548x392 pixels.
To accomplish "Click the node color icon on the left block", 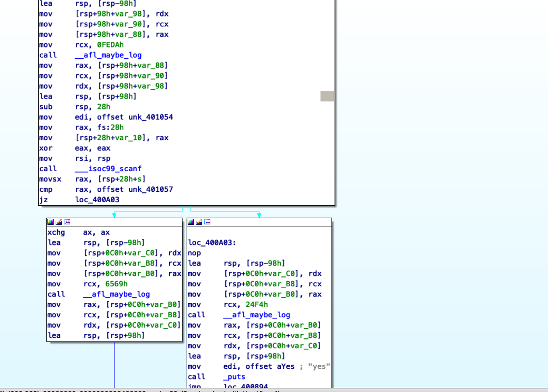I will (51, 222).
